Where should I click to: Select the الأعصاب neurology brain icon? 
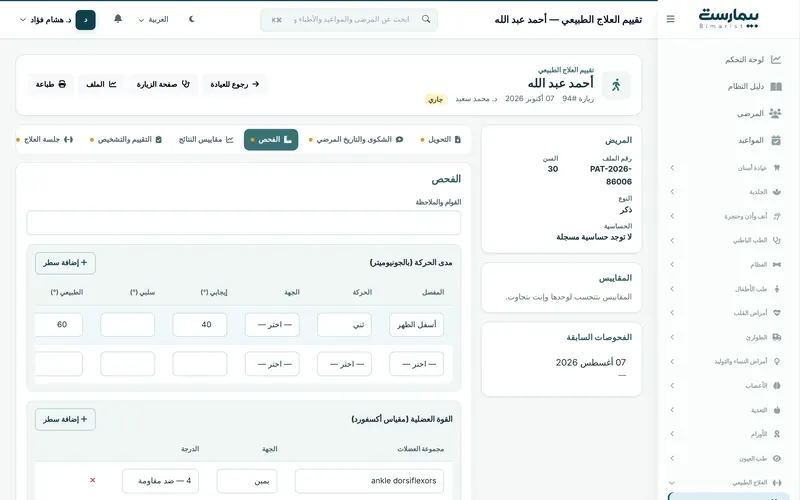point(777,386)
